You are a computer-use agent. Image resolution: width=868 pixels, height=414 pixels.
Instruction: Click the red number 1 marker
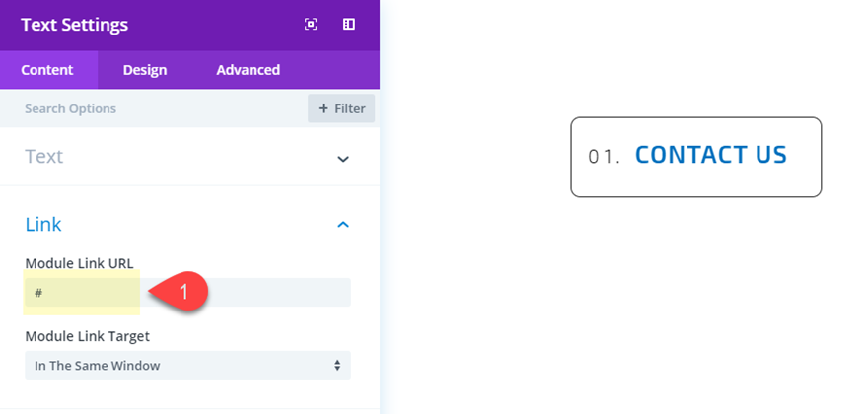pyautogui.click(x=187, y=292)
